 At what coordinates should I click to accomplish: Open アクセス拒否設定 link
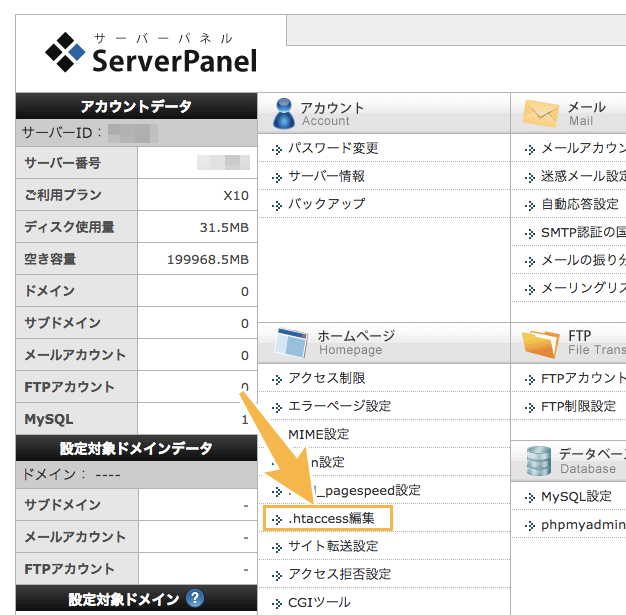(339, 574)
